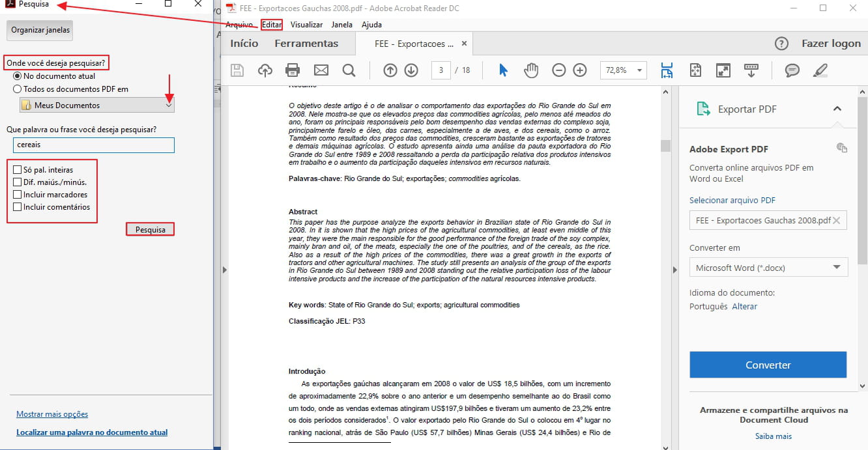
Task: Activate the Hand tool
Action: [x=531, y=70]
